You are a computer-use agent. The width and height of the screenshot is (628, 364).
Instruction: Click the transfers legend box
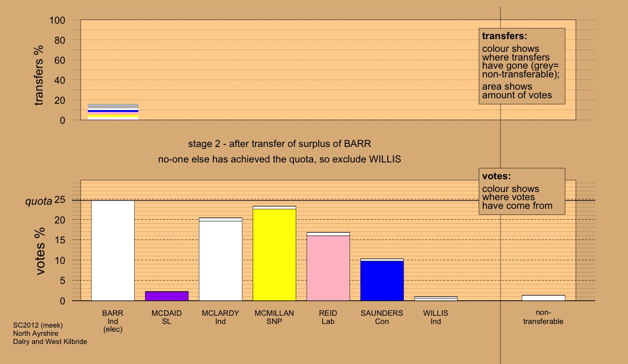(522, 66)
